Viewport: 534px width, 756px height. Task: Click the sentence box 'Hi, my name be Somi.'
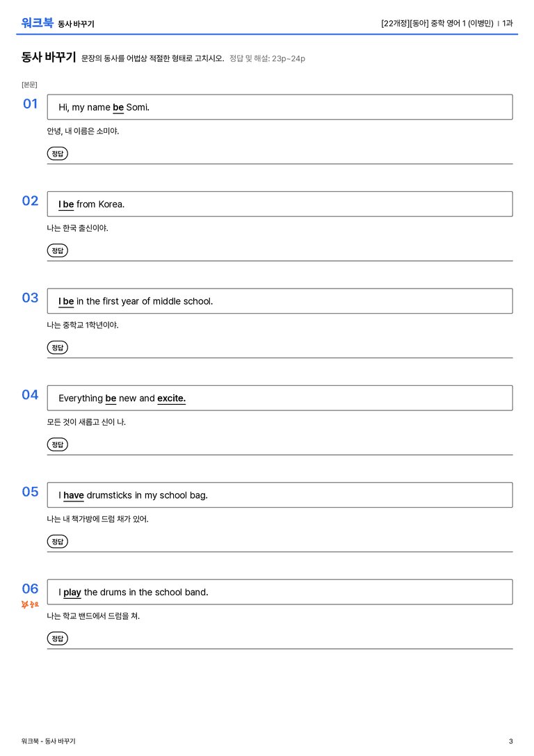coord(280,107)
